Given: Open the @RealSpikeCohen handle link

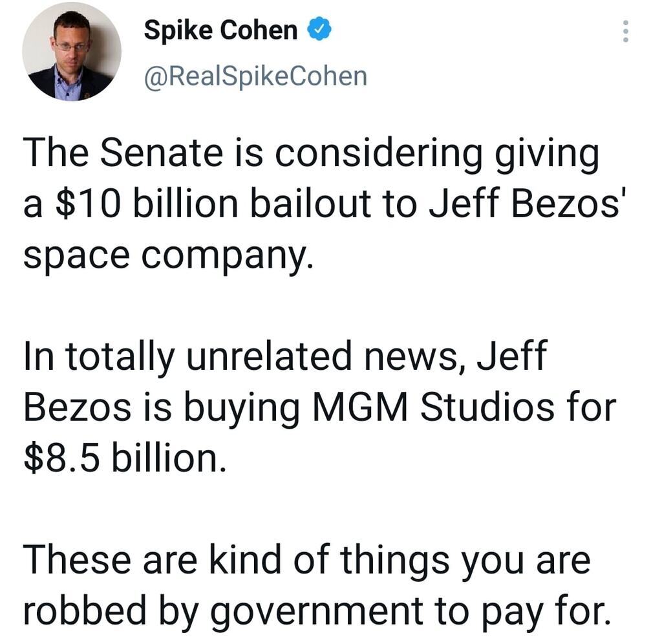Looking at the screenshot, I should [255, 76].
